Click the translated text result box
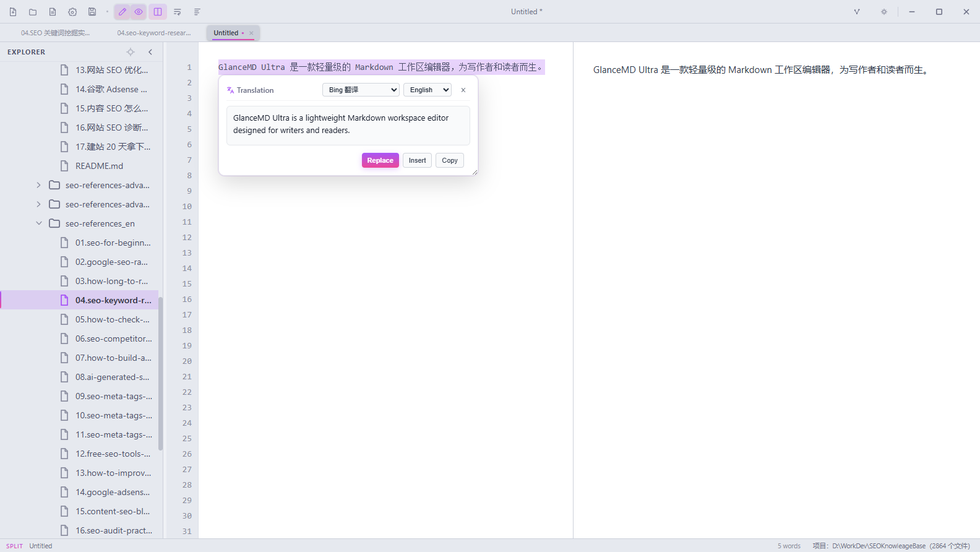The width and height of the screenshot is (980, 552). pyautogui.click(x=348, y=126)
